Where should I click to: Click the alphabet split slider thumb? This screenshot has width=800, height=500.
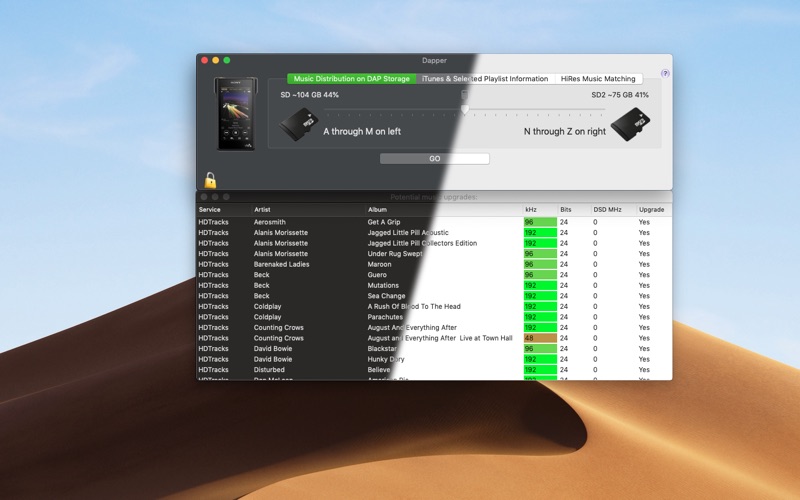[465, 109]
